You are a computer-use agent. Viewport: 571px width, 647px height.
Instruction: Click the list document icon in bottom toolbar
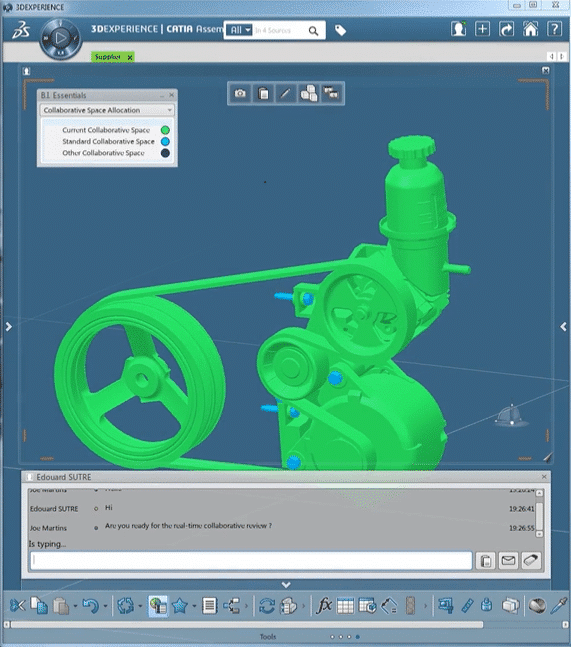click(209, 606)
